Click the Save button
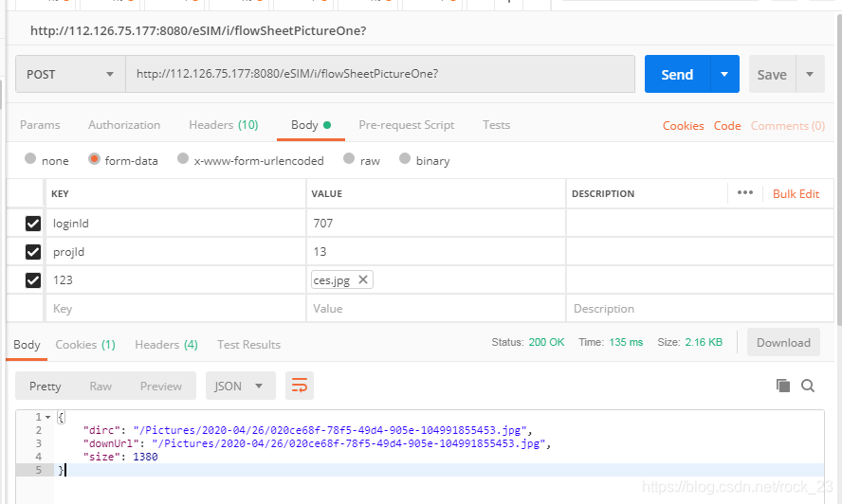Viewport: 842px width, 504px height. [772, 74]
